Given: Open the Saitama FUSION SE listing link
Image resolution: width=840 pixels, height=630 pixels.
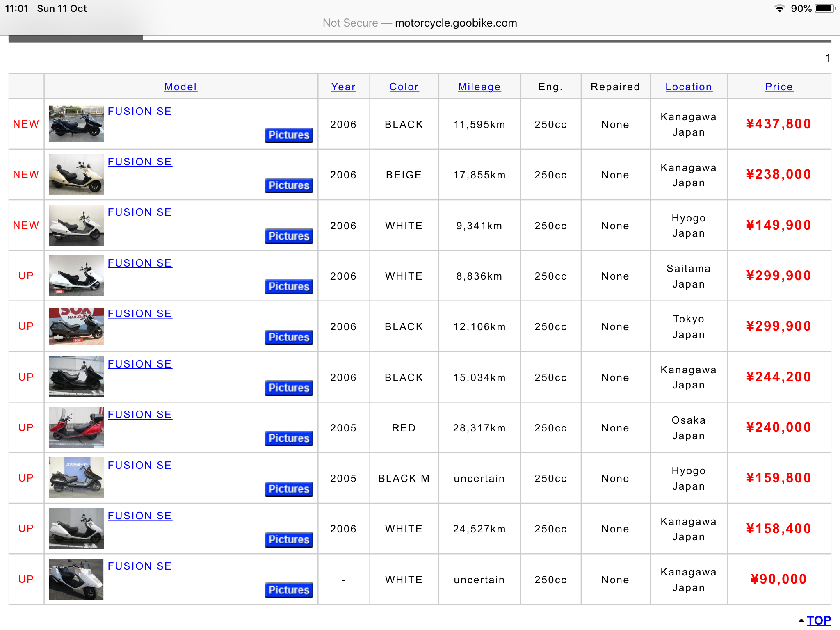Looking at the screenshot, I should point(139,263).
